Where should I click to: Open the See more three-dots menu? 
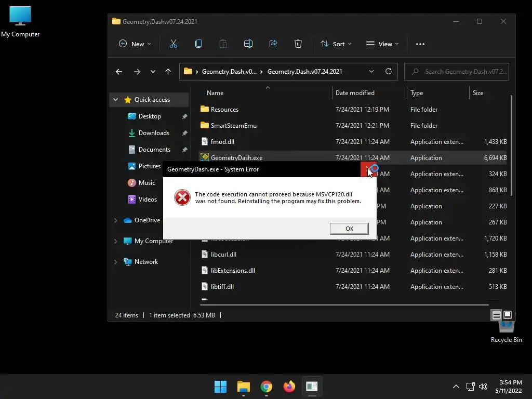420,44
